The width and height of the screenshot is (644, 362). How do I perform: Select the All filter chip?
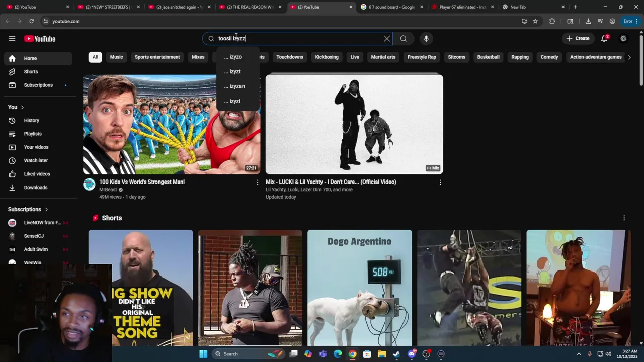tap(95, 57)
